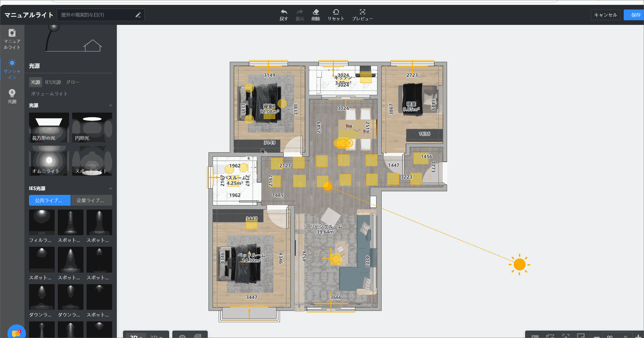Screen dimensions: 644x338
Task: Open マニュアルライト in the left sidebar
Action: point(12,39)
